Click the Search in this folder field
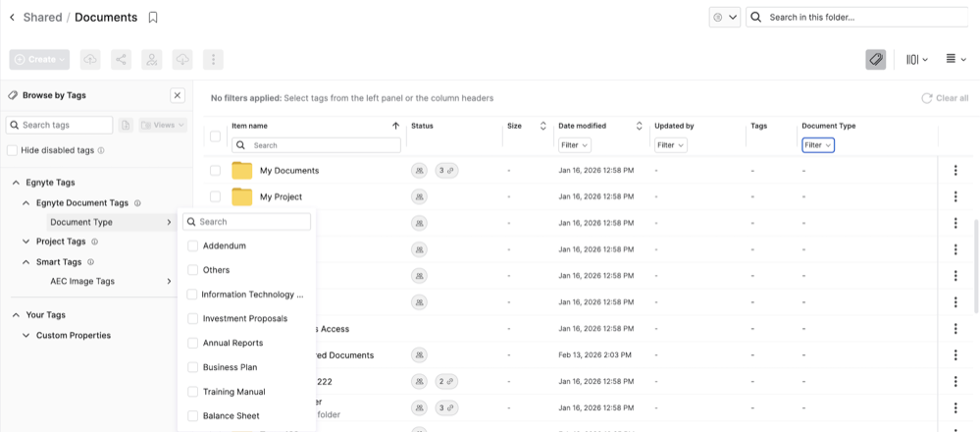Screen dimensions: 980x432 (856, 18)
